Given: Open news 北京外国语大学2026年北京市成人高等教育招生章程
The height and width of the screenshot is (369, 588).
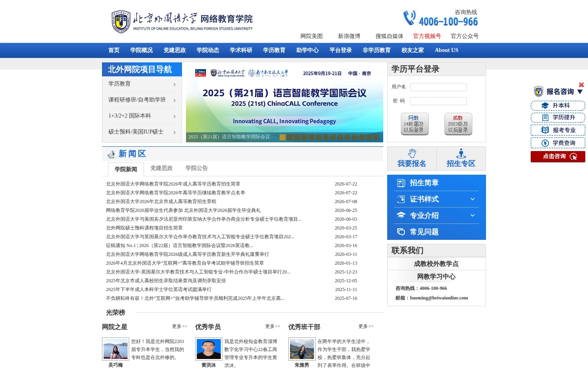Looking at the screenshot, I should click(161, 201).
